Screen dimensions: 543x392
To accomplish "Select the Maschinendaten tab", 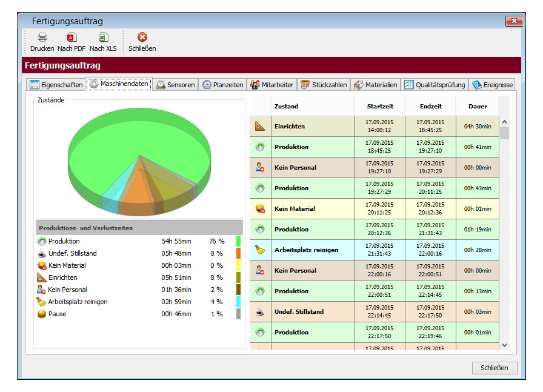I will [x=119, y=84].
